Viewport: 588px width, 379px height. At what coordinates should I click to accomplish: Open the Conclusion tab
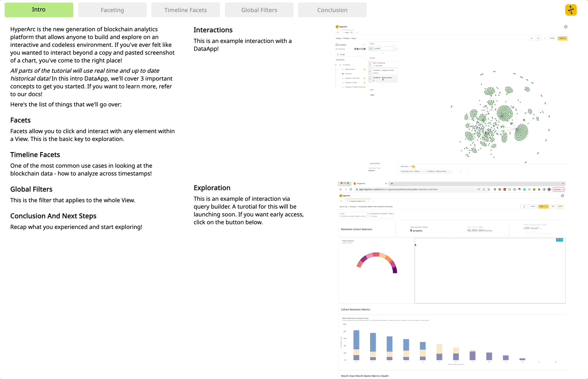pyautogui.click(x=332, y=10)
